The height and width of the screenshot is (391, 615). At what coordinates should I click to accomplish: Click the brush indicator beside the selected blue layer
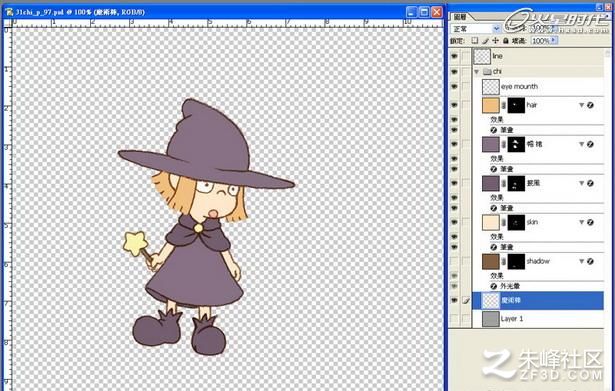click(x=466, y=301)
